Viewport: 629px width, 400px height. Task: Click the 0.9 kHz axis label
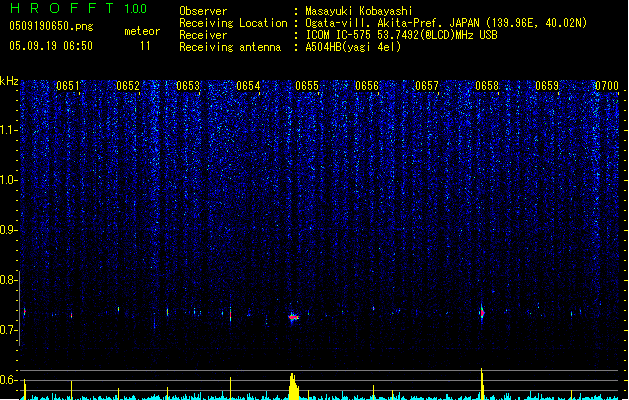[x=9, y=230]
